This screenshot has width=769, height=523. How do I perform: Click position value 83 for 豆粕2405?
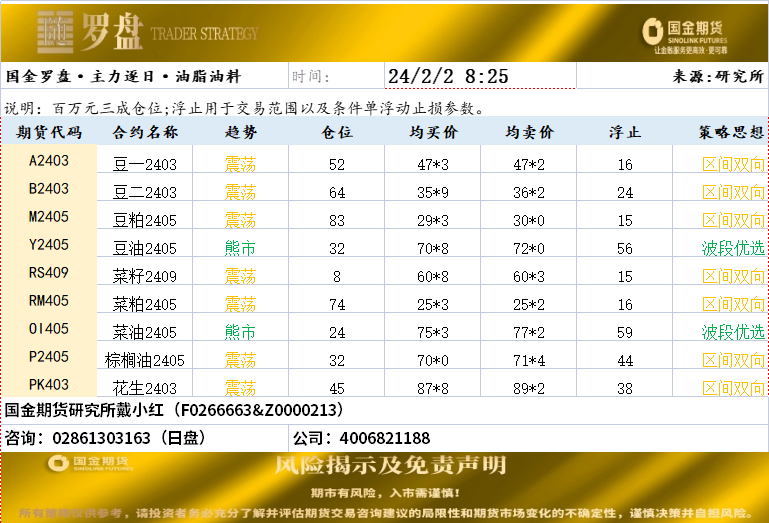(337, 220)
